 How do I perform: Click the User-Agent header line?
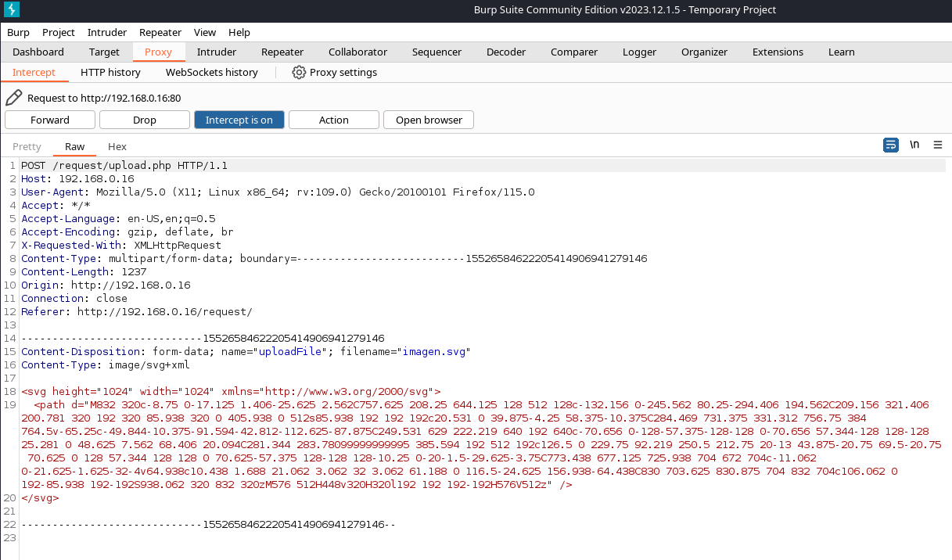(278, 192)
